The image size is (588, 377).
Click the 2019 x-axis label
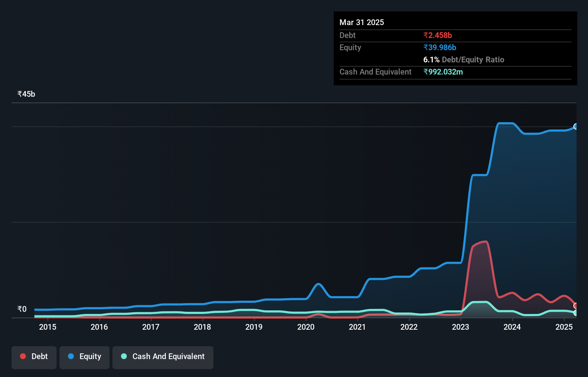[x=254, y=327]
